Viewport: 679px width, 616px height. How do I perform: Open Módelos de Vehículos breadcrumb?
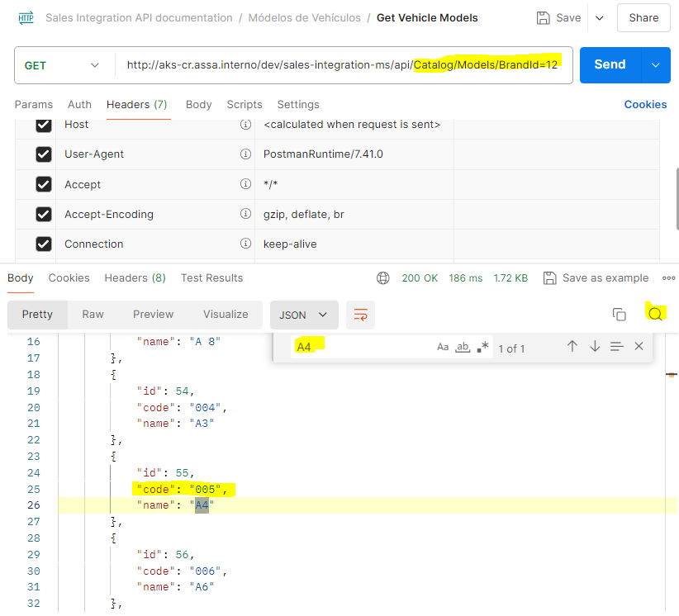click(305, 17)
